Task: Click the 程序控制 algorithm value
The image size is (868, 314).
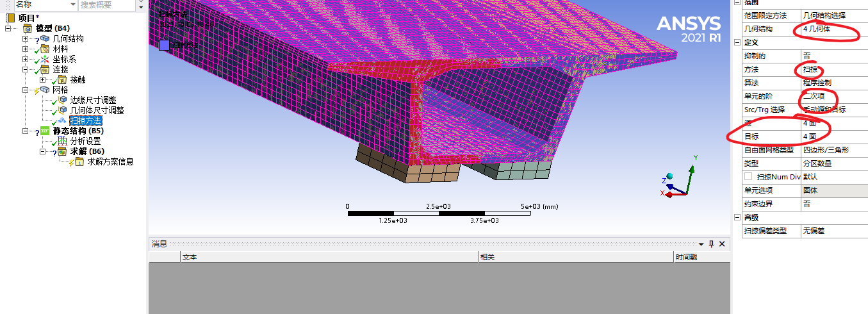Action: [834, 83]
